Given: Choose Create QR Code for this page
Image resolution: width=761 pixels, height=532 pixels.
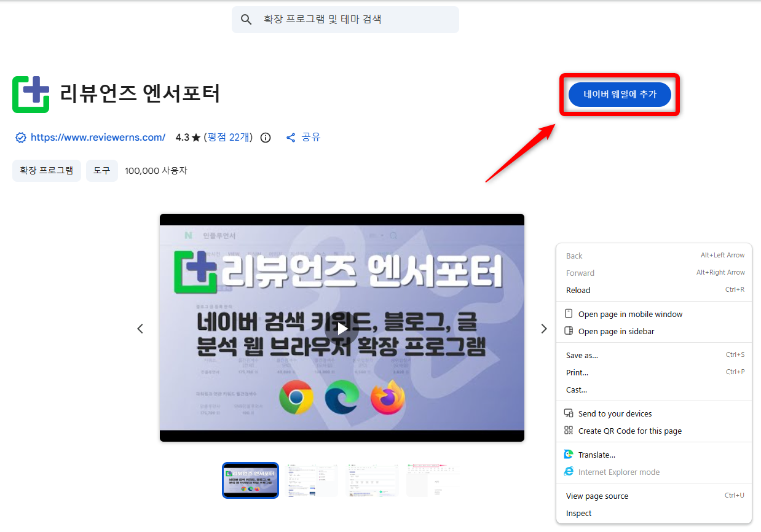Looking at the screenshot, I should (x=629, y=431).
